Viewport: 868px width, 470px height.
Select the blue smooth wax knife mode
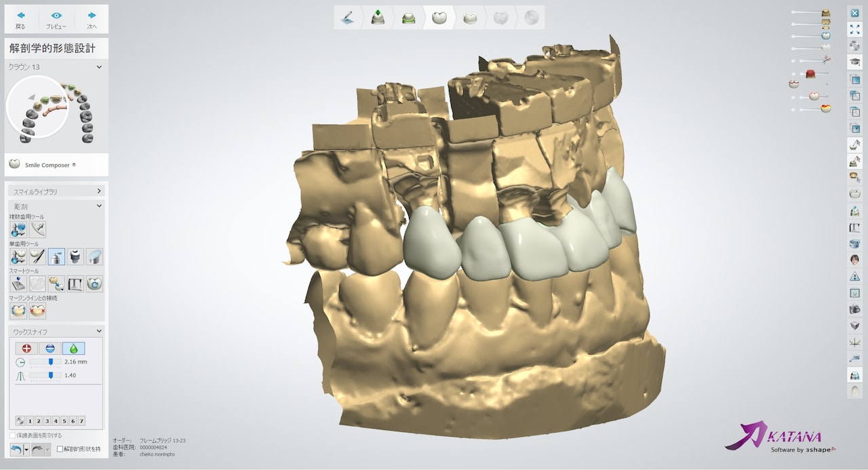(50, 348)
